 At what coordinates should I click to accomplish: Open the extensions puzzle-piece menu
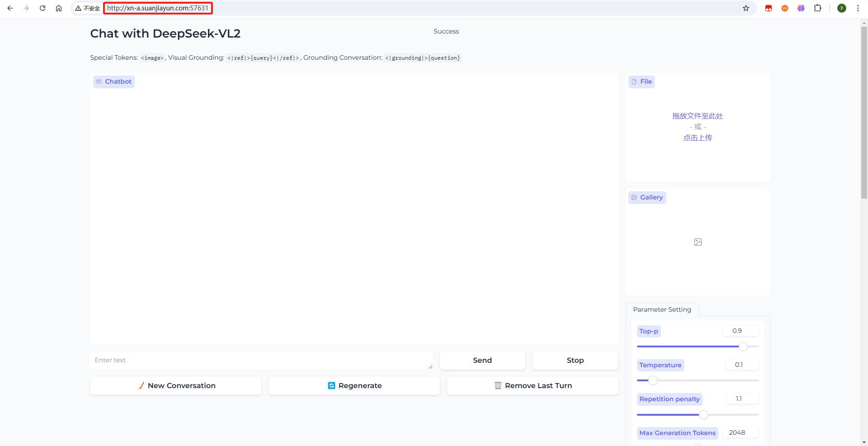(x=817, y=8)
